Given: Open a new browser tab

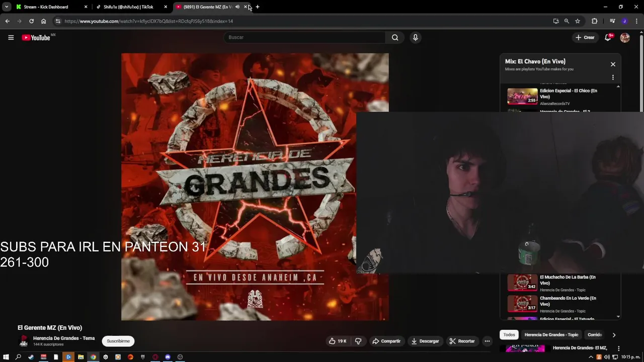Looking at the screenshot, I should tap(257, 7).
